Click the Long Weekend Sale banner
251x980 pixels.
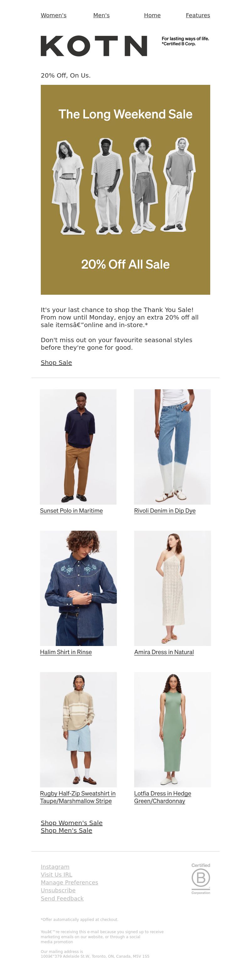125,189
